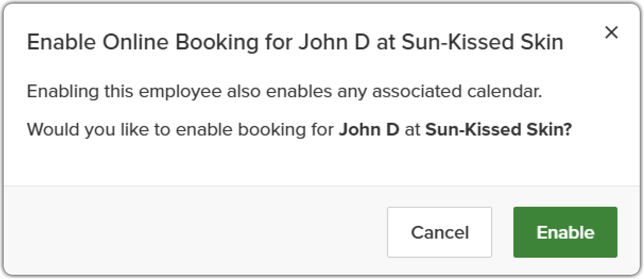This screenshot has width=644, height=279.
Task: Click the words 'associated calendar' in notice
Action: coord(457,91)
